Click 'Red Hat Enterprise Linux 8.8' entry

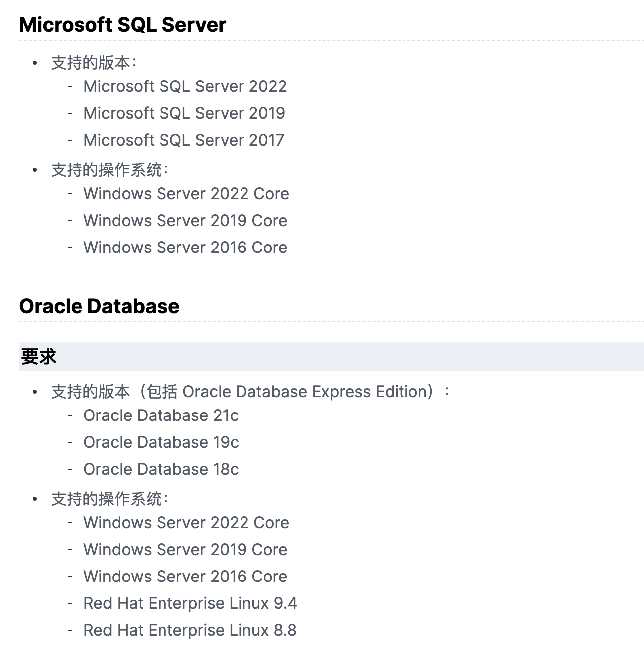tap(190, 630)
